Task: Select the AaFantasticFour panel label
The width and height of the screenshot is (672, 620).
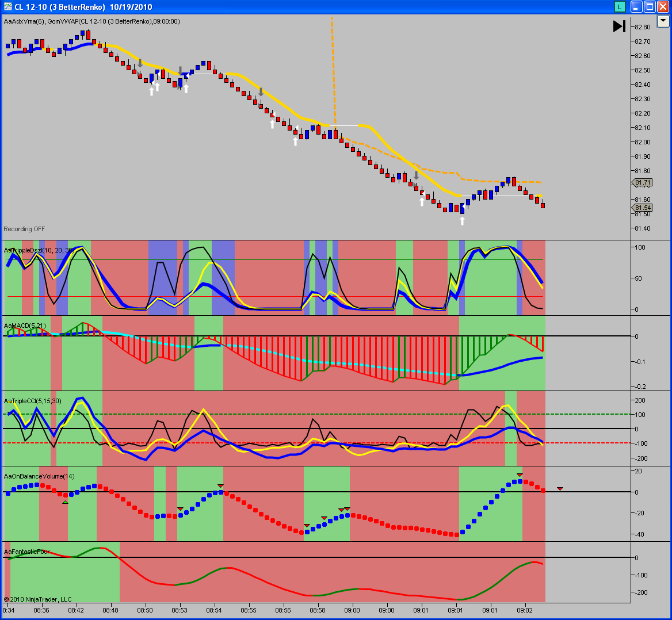Action: click(26, 552)
